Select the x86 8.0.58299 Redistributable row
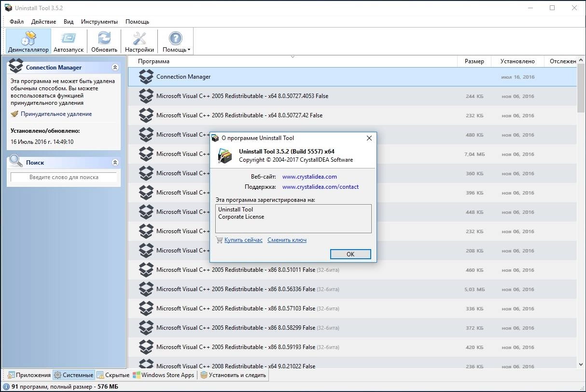Image resolution: width=586 pixels, height=392 pixels. (x=352, y=328)
